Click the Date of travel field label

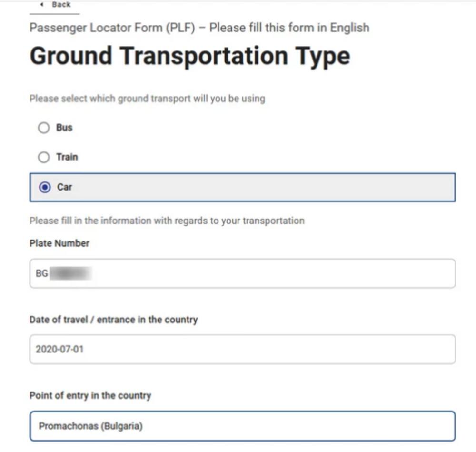(113, 320)
